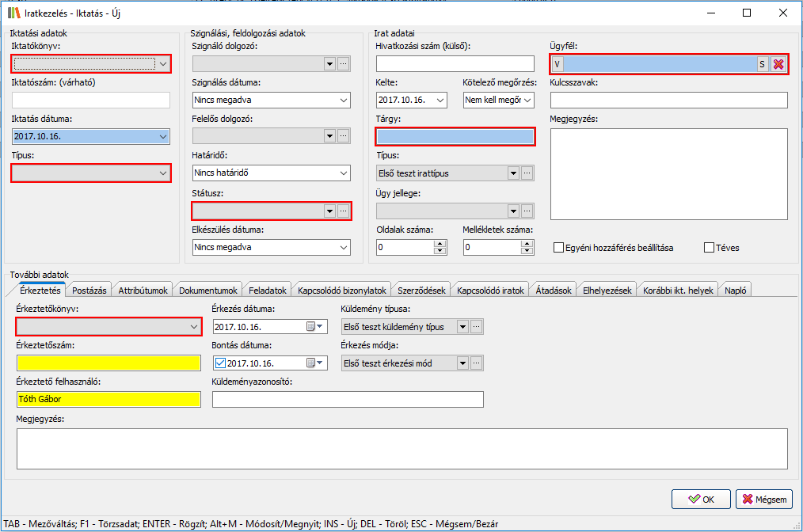The width and height of the screenshot is (803, 532).
Task: Open ellipsis browse button next to Státusz
Action: click(343, 211)
